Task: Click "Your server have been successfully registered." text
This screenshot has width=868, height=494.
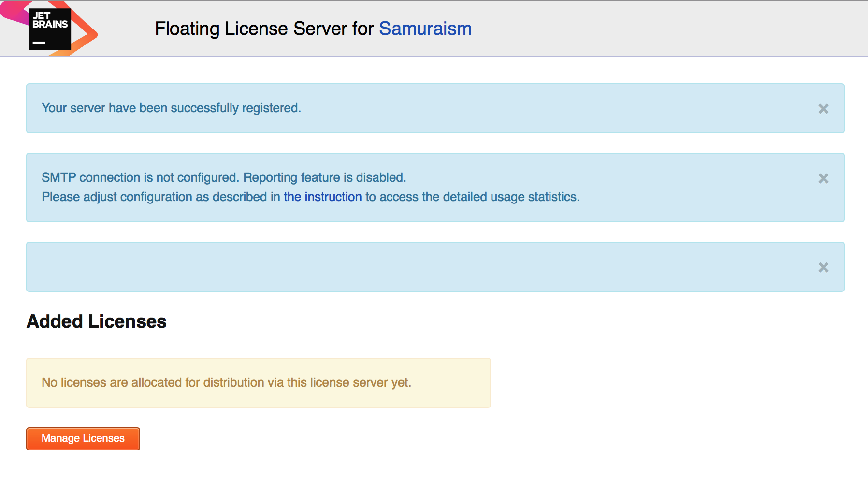Action: tap(171, 108)
